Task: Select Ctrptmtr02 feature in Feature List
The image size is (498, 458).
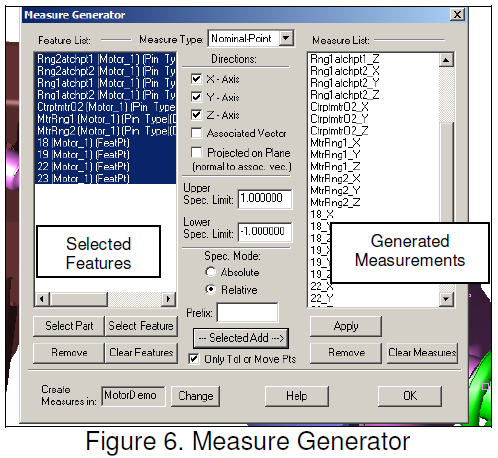Action: [x=105, y=107]
